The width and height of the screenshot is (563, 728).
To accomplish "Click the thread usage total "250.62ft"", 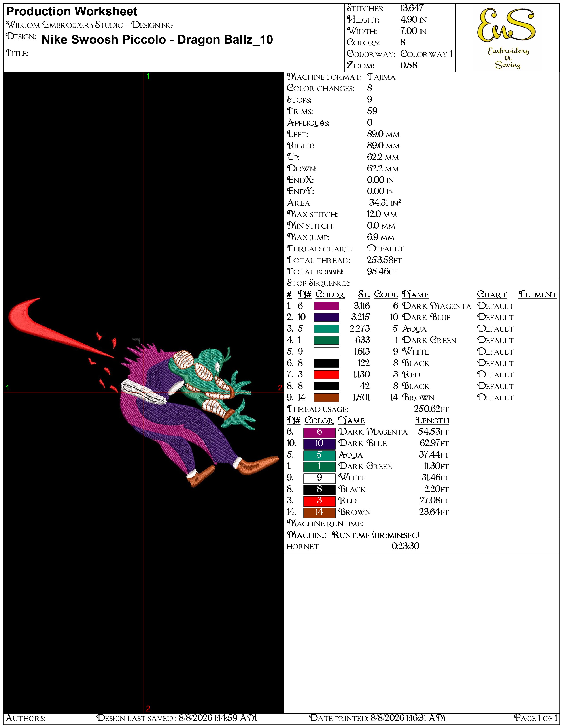I will pyautogui.click(x=432, y=409).
